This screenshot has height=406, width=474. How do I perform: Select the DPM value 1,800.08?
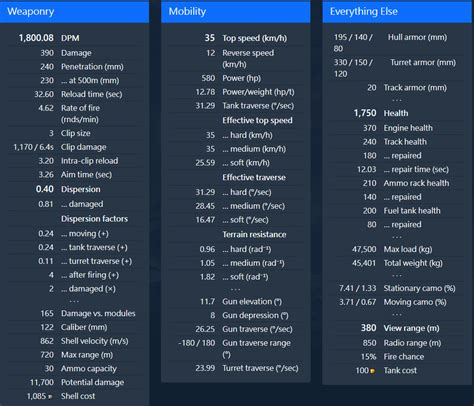click(36, 38)
